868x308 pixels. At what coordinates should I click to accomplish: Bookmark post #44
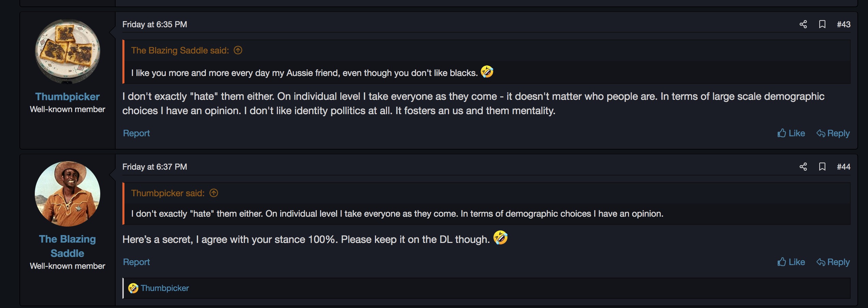(822, 167)
